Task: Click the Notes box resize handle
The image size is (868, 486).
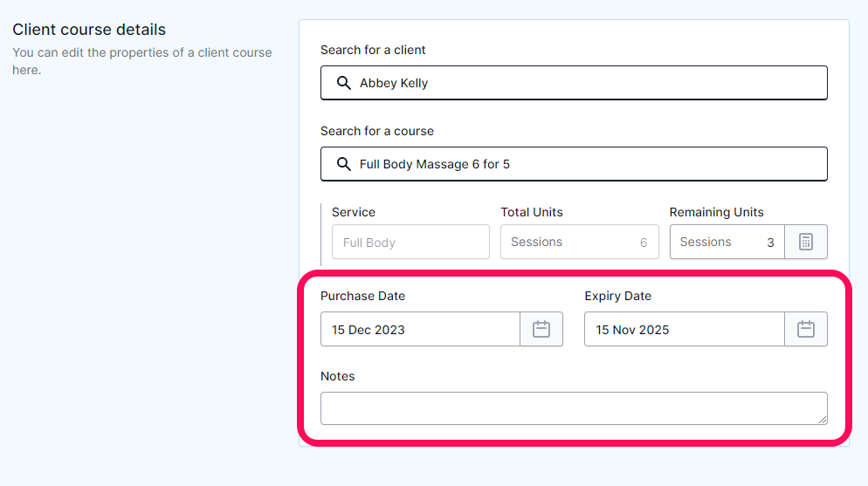Action: coord(823,420)
